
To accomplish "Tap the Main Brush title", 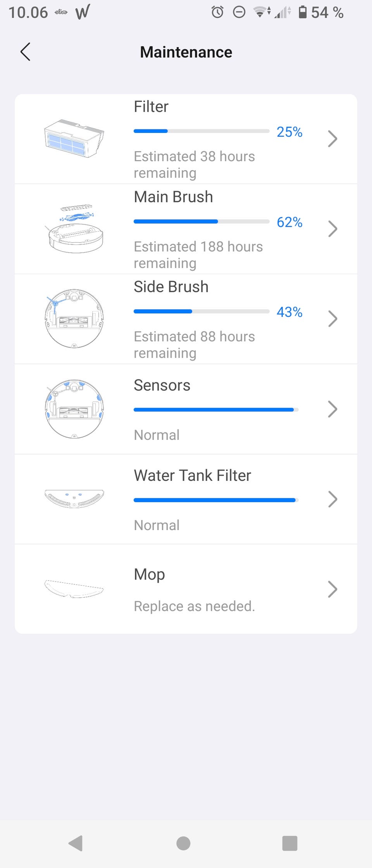I will (x=173, y=197).
